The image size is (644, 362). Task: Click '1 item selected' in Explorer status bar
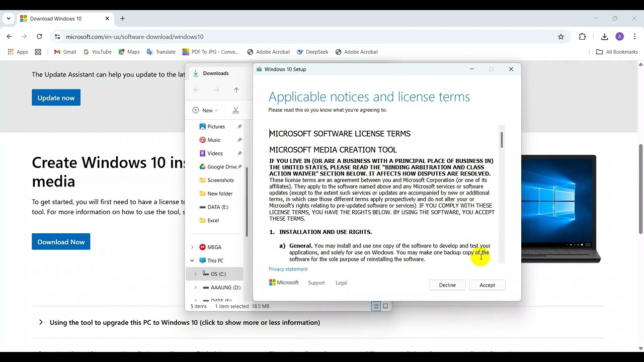[232, 306]
